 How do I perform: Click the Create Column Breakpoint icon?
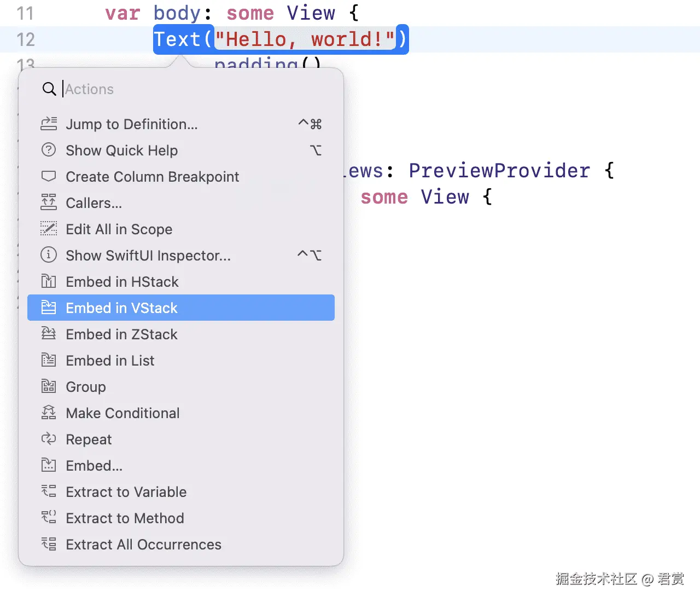[x=49, y=176]
